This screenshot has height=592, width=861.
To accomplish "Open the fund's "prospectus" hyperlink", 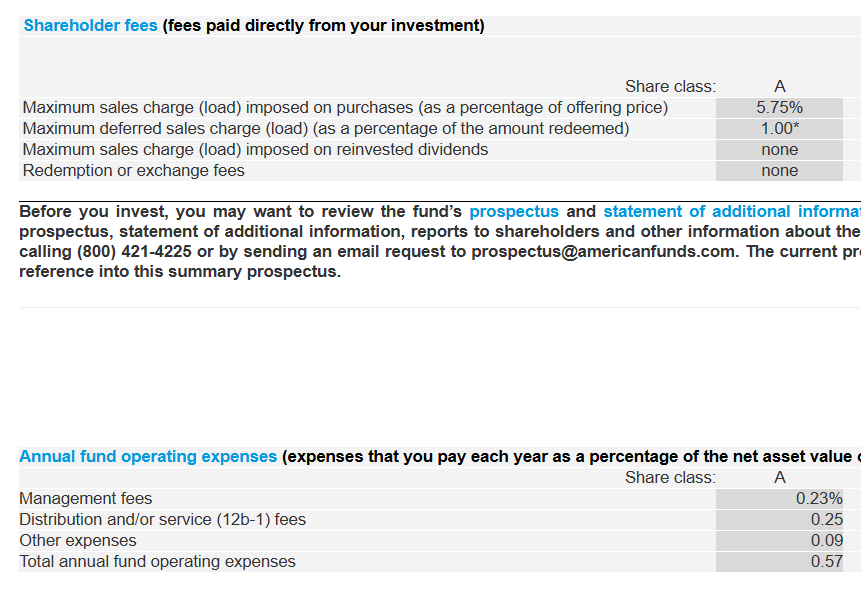I will coord(514,212).
